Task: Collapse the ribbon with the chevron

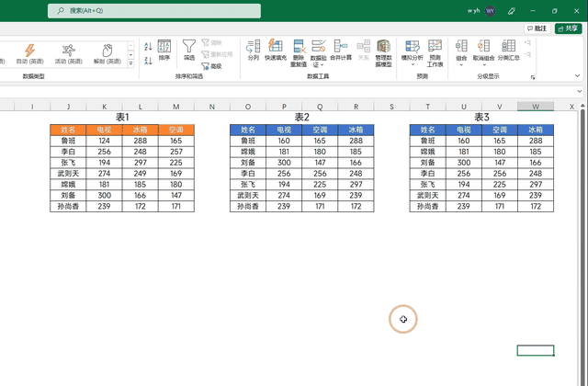Action: click(577, 75)
